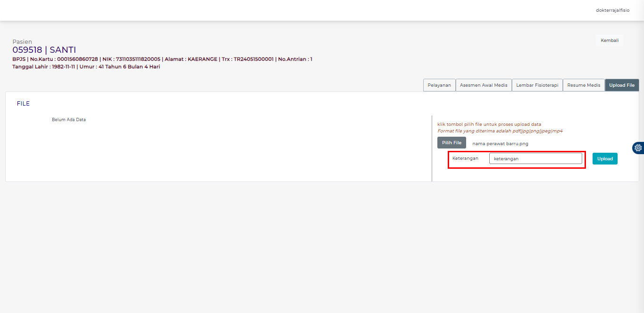Click the patient heading 059518 | SANTI
644x313 pixels.
click(x=44, y=50)
